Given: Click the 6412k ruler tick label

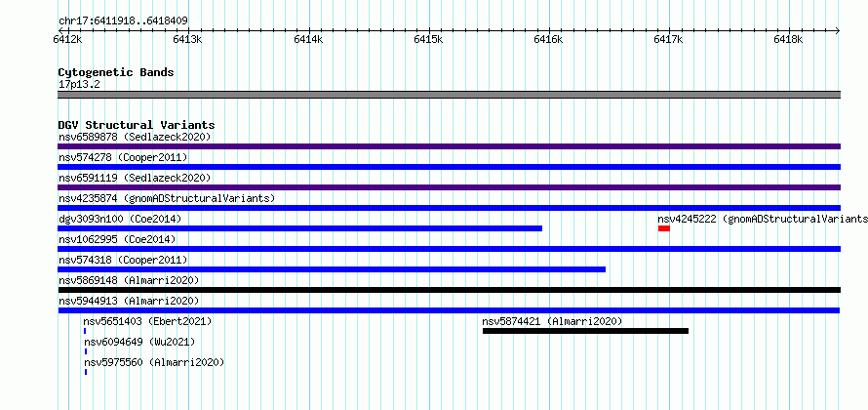Looking at the screenshot, I should pyautogui.click(x=68, y=39).
